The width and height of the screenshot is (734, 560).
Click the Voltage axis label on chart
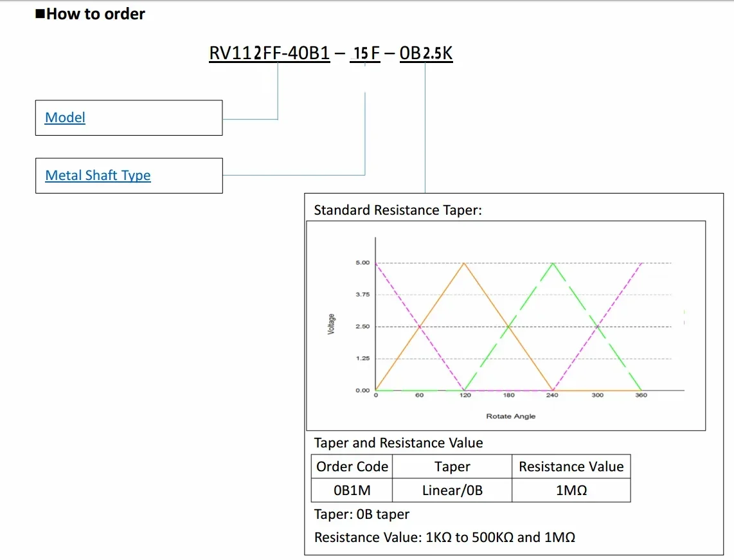(x=332, y=324)
